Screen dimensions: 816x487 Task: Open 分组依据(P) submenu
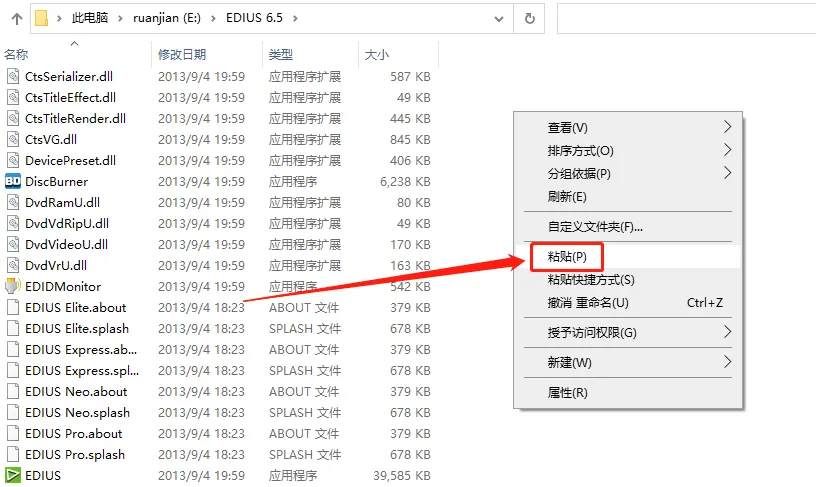(628, 174)
